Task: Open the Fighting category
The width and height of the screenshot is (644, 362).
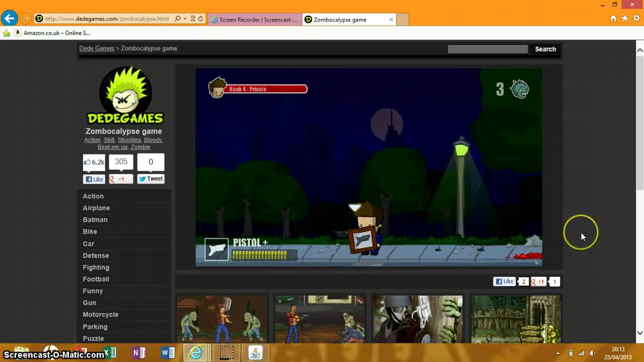Action: [96, 267]
